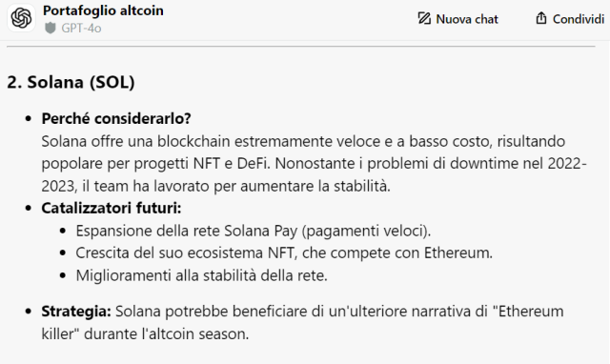
Task: Click the "Ethereum killer" strategy sentence
Action: pyautogui.click(x=302, y=322)
